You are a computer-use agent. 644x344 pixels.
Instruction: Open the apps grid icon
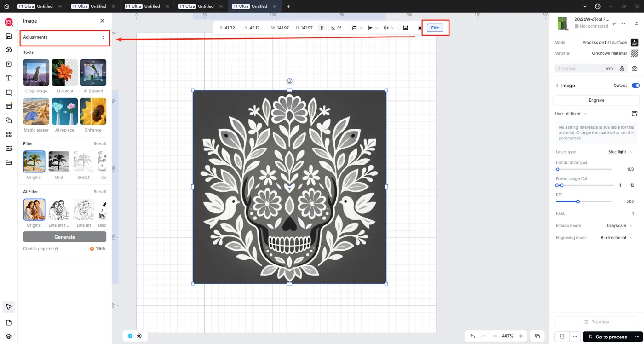coord(9,134)
